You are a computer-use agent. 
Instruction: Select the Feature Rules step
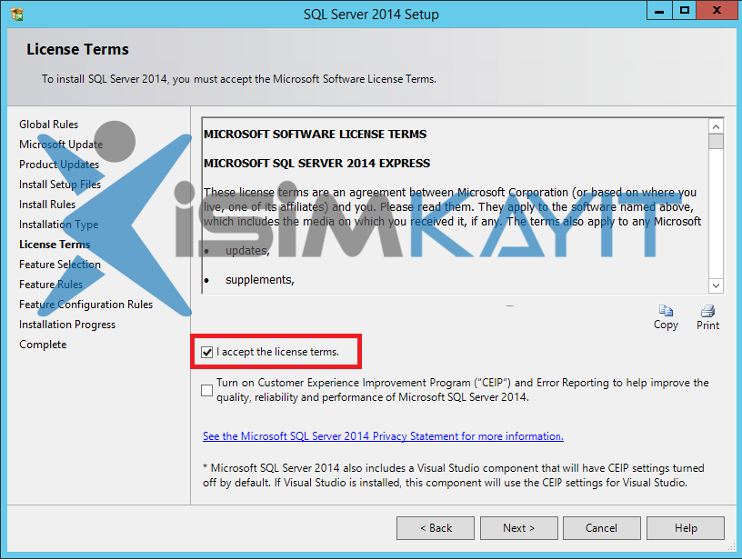(51, 285)
